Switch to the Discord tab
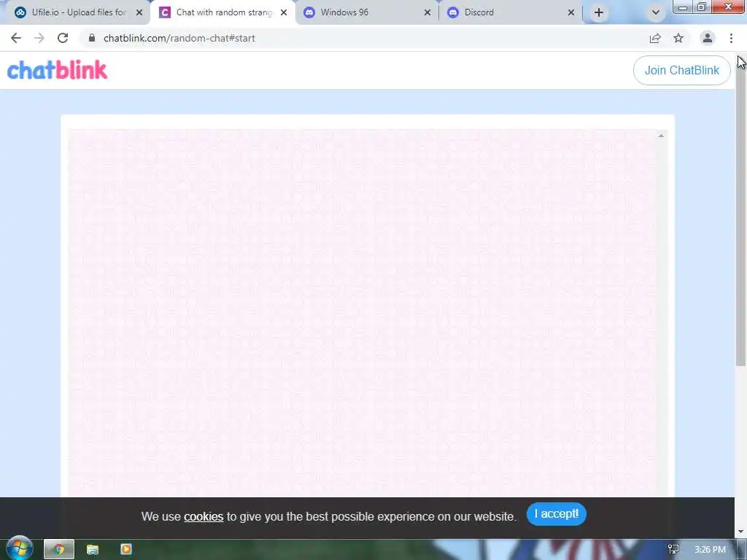Screen dimensions: 747x560 511,12
